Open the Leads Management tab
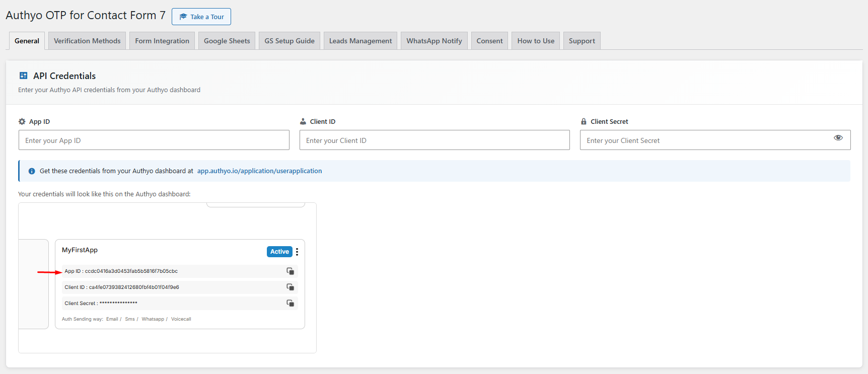868x374 pixels. (360, 41)
